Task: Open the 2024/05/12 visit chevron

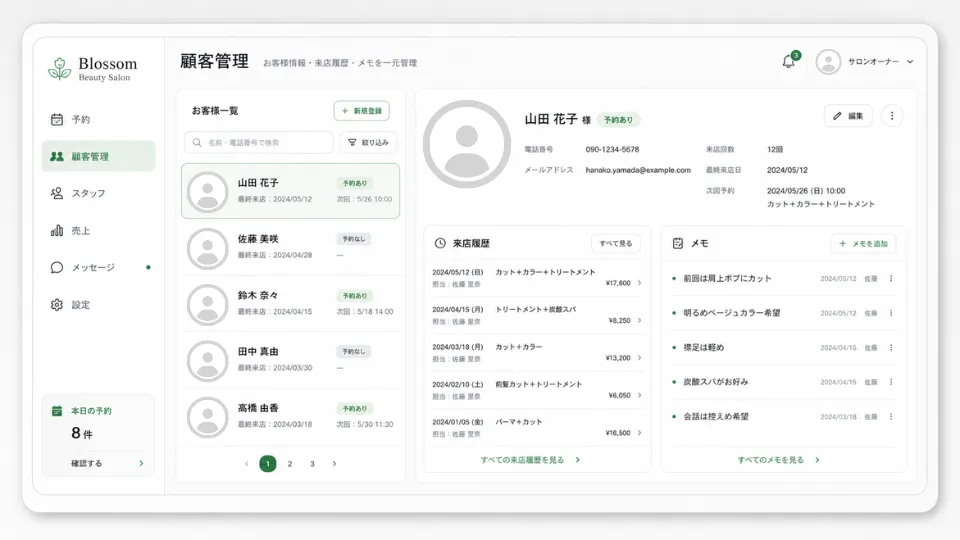Action: pyautogui.click(x=639, y=283)
